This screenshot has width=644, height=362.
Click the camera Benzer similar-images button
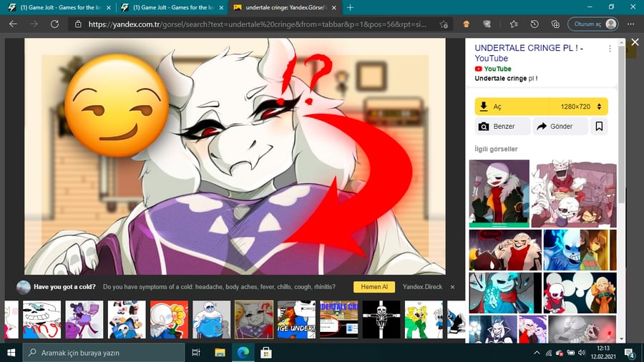[503, 127]
